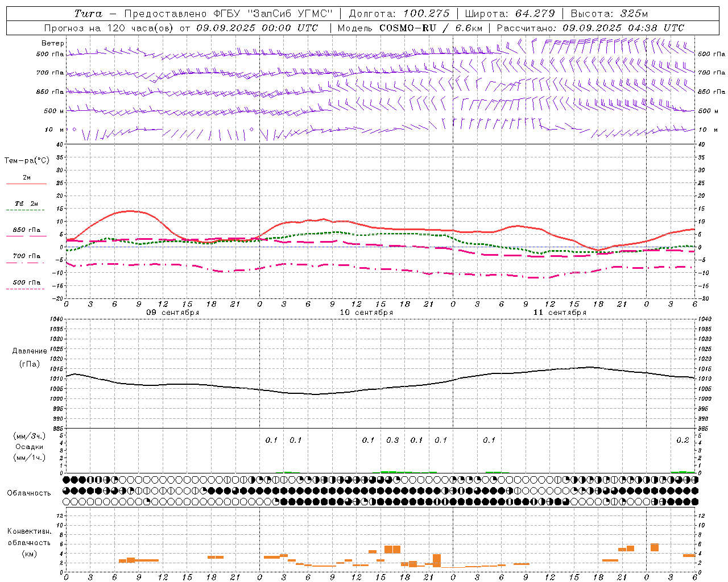This screenshot has width=728, height=582.
Task: Click the "(мм/3ч.)" precipitation unit label
Action: (29, 436)
